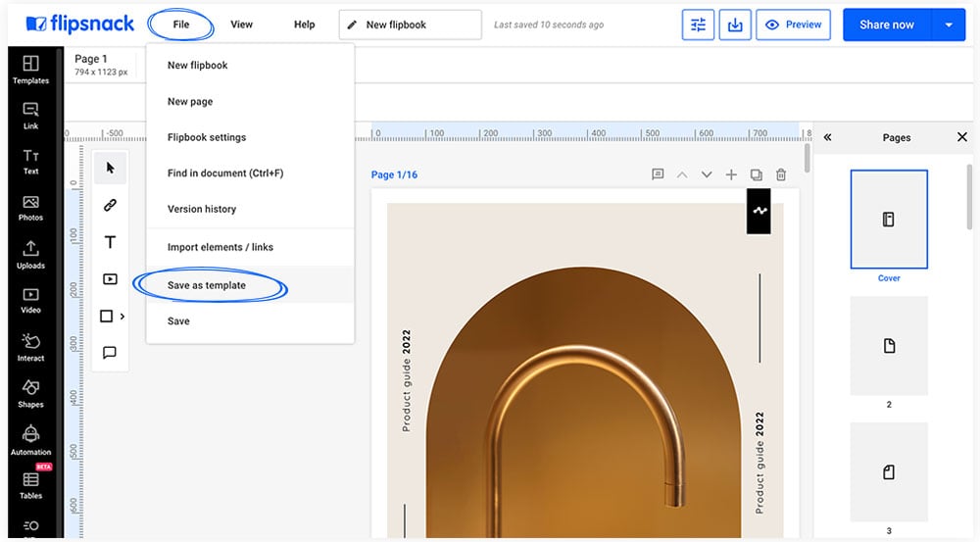Viewport: 980px width, 542px height.
Task: Open the Uploads sidebar panel
Action: [30, 254]
